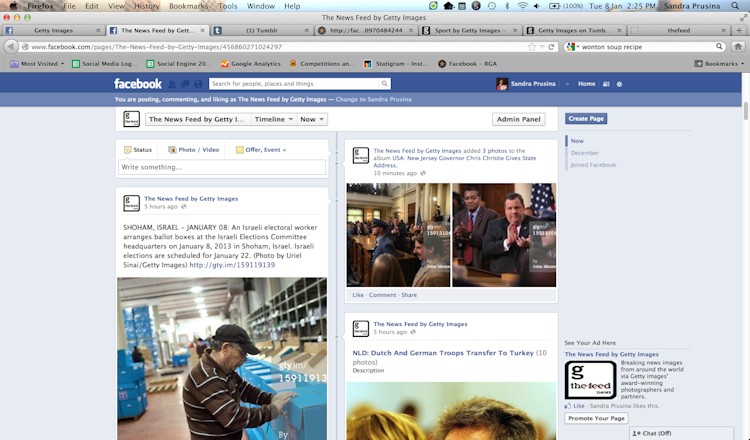Click the Facebook logo in header
The height and width of the screenshot is (440, 750).
138,84
